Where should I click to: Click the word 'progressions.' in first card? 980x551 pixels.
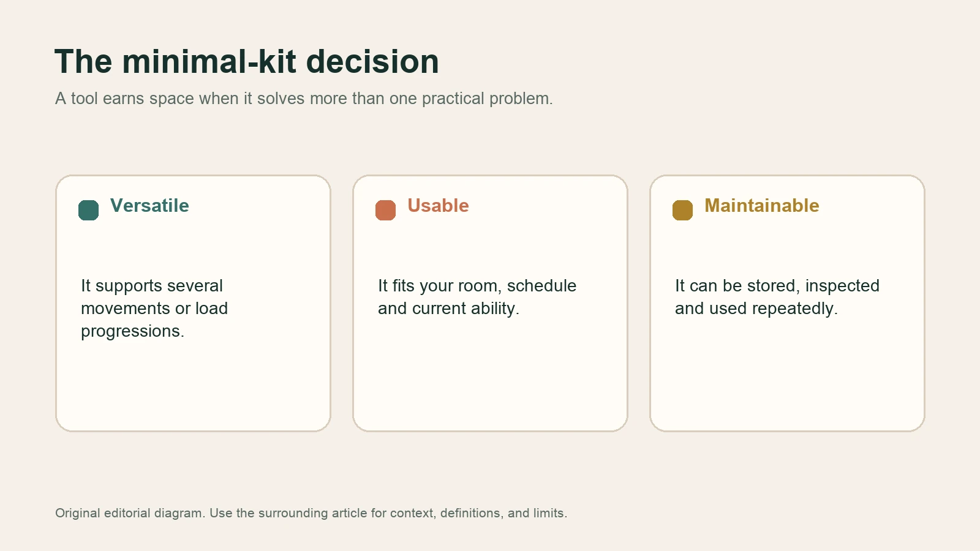(132, 331)
